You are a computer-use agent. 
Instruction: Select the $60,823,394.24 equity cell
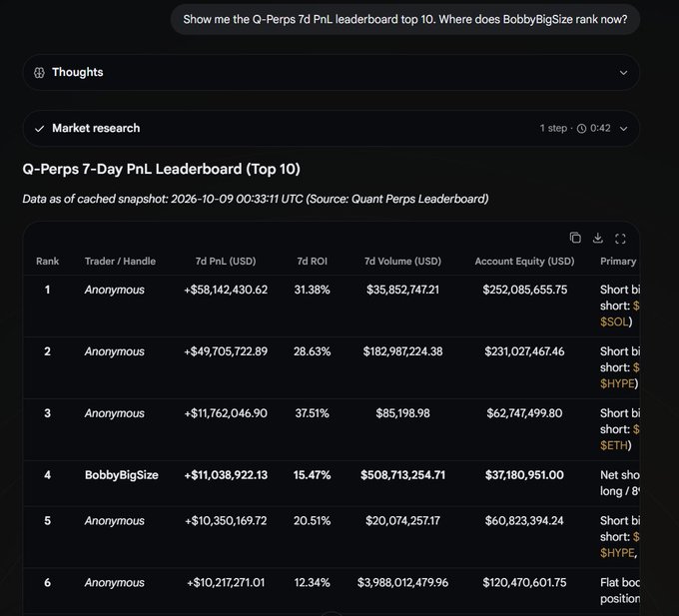click(x=525, y=520)
